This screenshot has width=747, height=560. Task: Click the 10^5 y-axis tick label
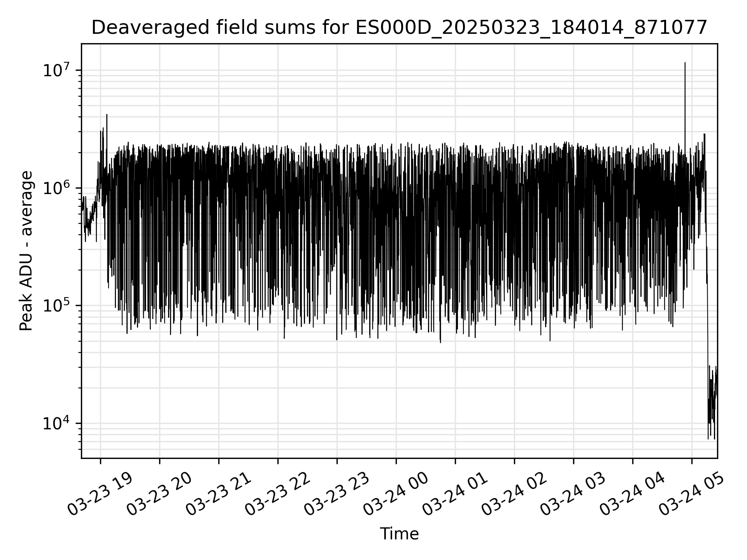[57, 305]
